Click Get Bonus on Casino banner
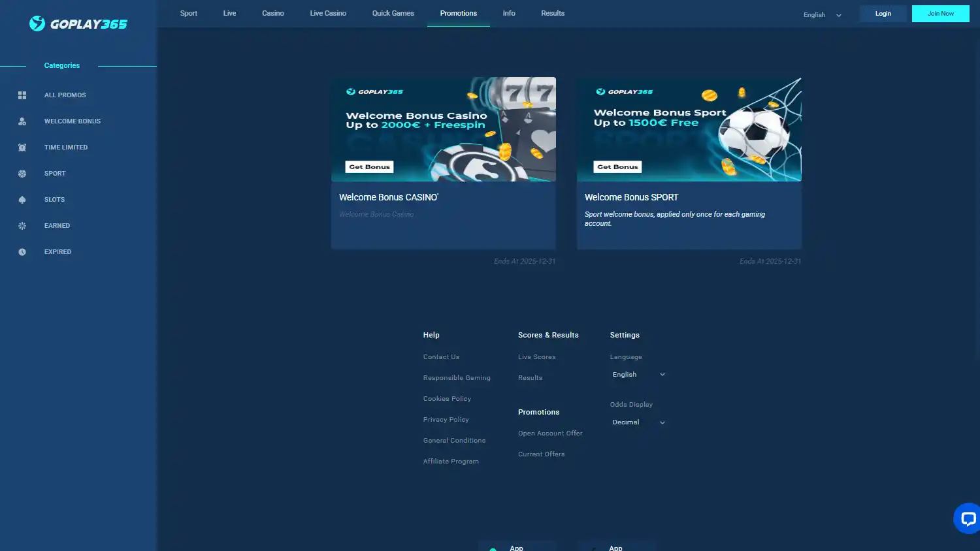The height and width of the screenshot is (551, 980). click(x=369, y=167)
